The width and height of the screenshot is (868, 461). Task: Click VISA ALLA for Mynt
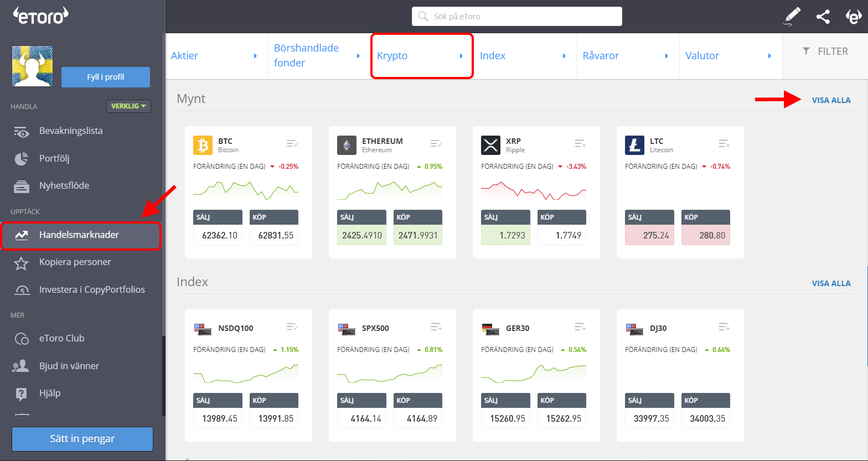(831, 100)
